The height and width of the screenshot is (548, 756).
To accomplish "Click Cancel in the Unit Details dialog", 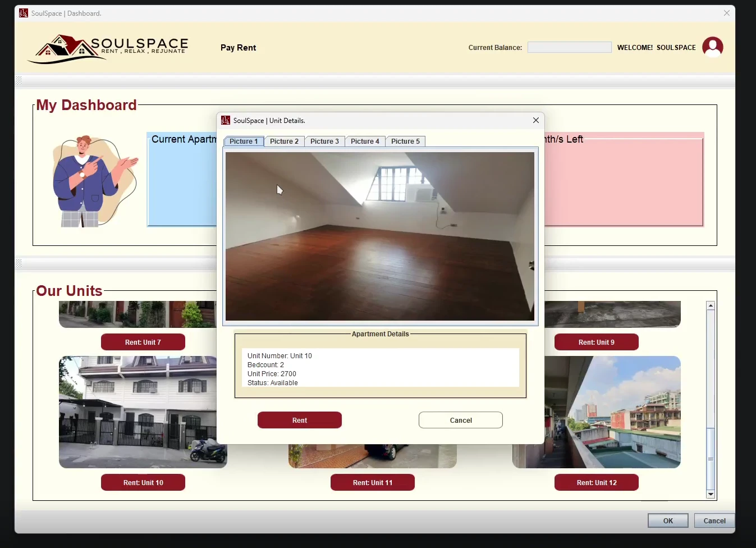I will coord(460,420).
